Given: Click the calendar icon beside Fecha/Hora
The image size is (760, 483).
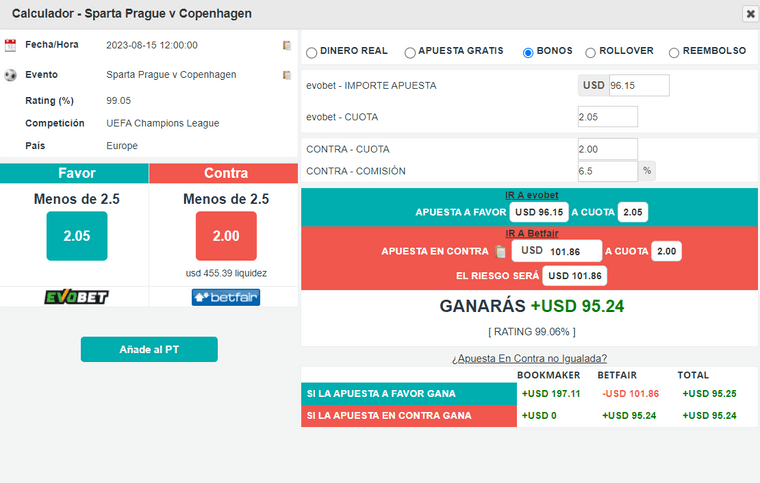Looking at the screenshot, I should 10,45.
